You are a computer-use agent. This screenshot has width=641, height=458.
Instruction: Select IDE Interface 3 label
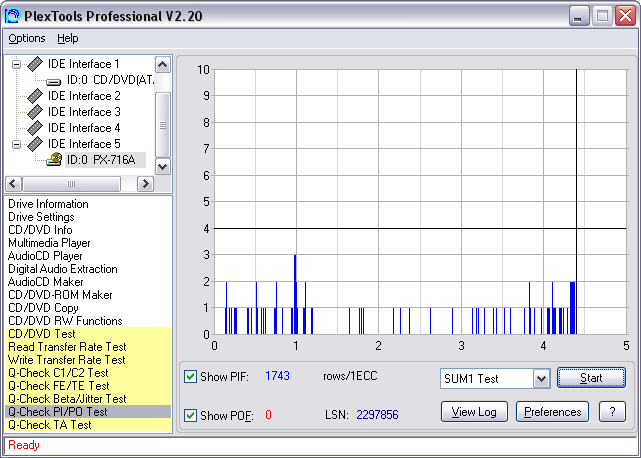coord(84,112)
